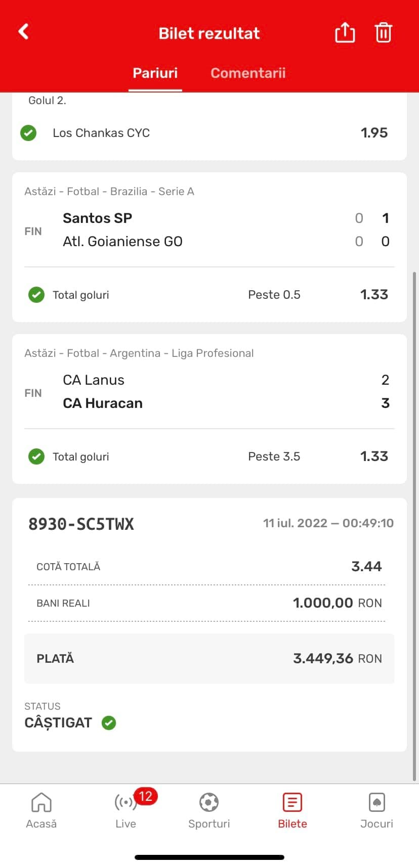The height and width of the screenshot is (868, 419).
Task: Tap the red 12 Live badge
Action: [146, 797]
